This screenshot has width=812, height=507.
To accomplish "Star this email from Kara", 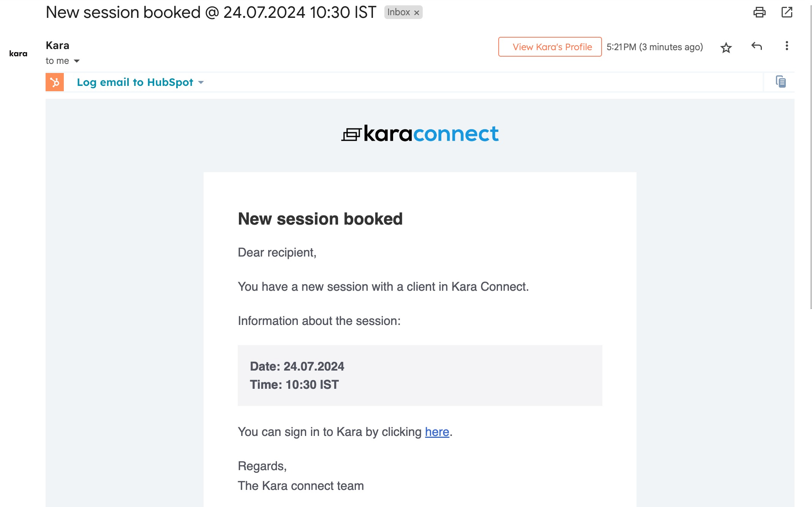I will 726,48.
